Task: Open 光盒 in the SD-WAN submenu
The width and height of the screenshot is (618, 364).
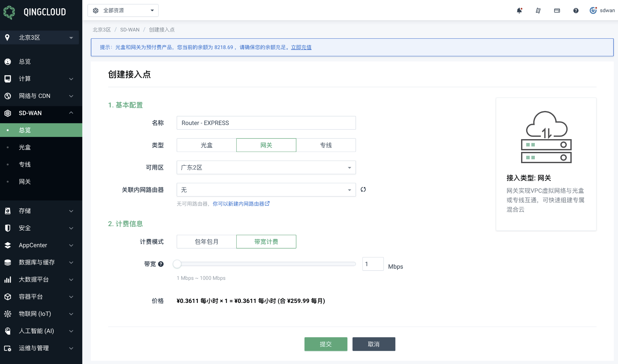Action: tap(25, 147)
